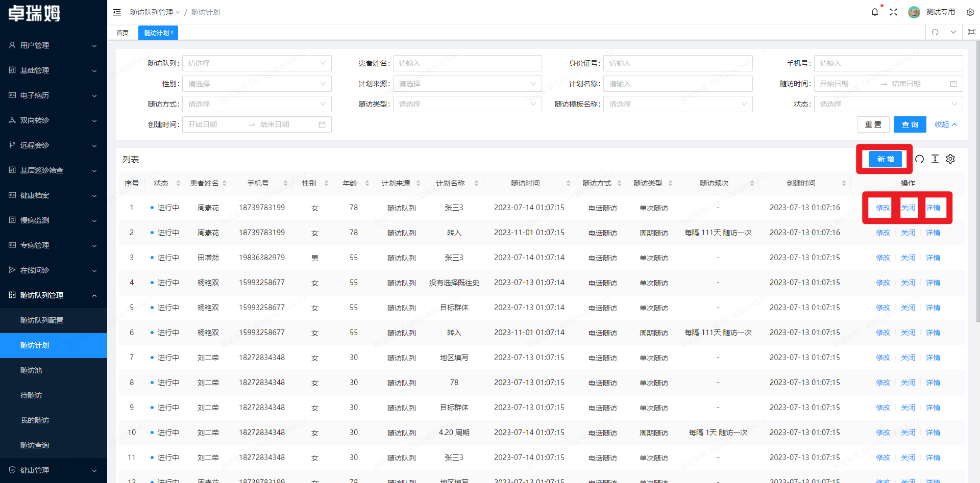The height and width of the screenshot is (483, 980).
Task: Click tab bar reload icon
Action: pyautogui.click(x=935, y=32)
